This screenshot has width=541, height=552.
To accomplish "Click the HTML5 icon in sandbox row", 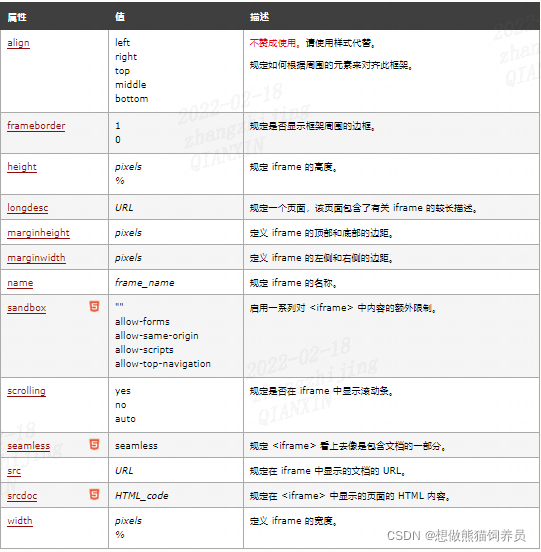I will point(94,307).
